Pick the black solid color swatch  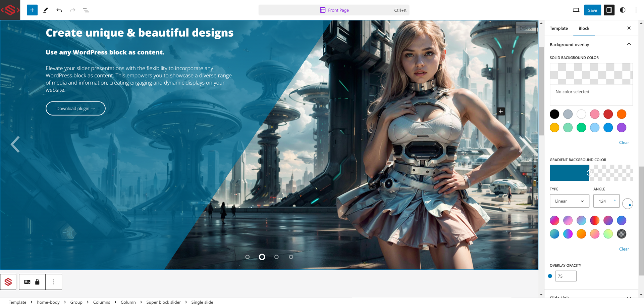click(x=554, y=114)
